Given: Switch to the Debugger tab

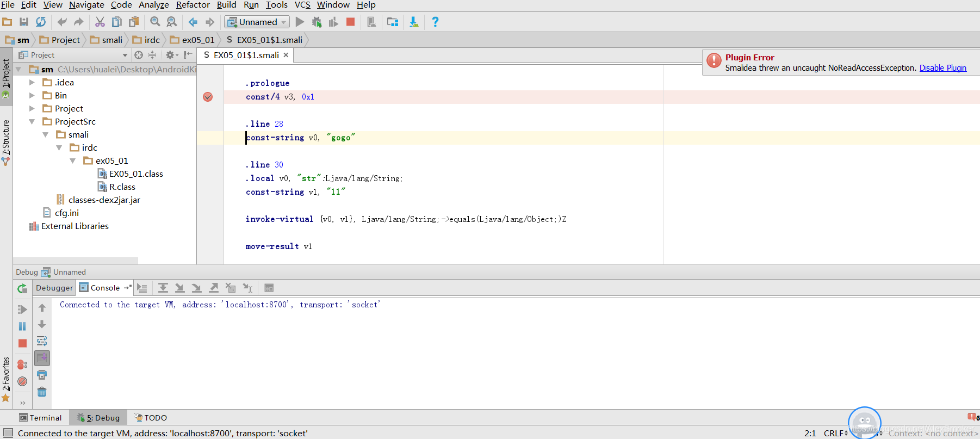Looking at the screenshot, I should tap(54, 288).
